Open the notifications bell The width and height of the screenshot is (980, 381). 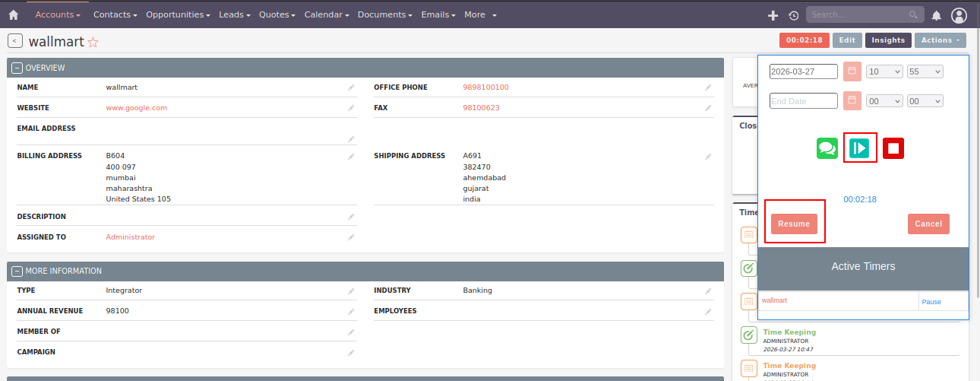tap(936, 15)
